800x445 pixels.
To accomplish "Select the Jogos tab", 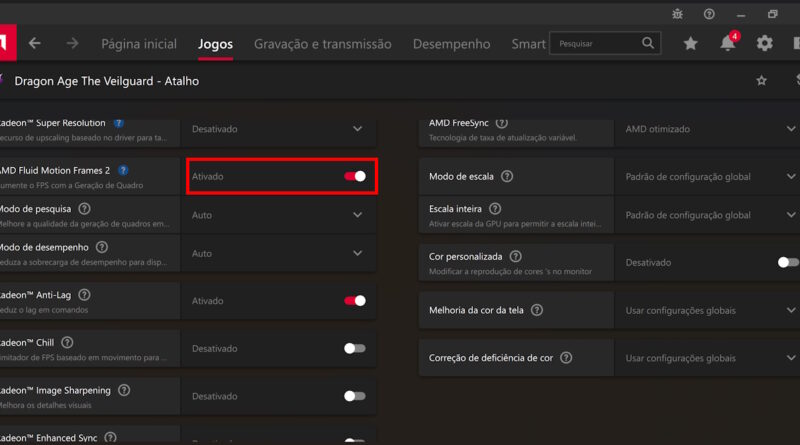I will [x=215, y=44].
